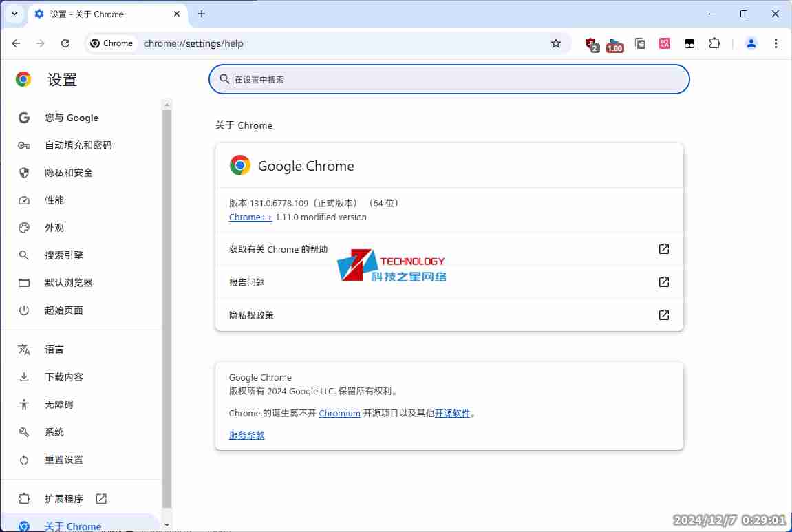The image size is (792, 532).
Task: Open 隐私和安全 settings section
Action: (x=69, y=173)
